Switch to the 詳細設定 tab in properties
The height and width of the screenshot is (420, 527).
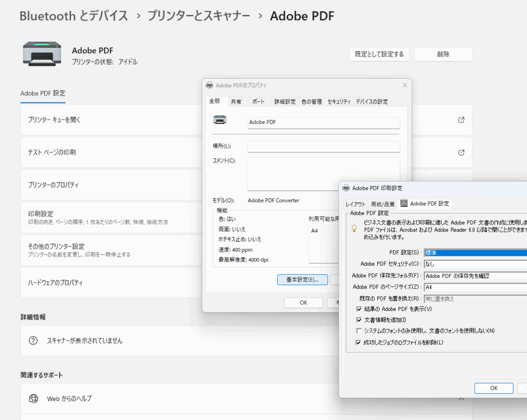[285, 102]
